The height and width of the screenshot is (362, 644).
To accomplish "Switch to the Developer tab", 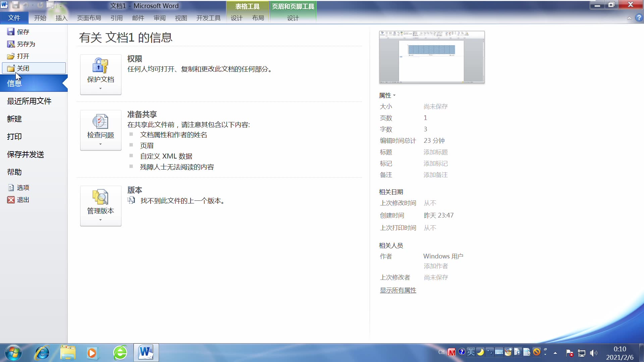I will click(208, 18).
